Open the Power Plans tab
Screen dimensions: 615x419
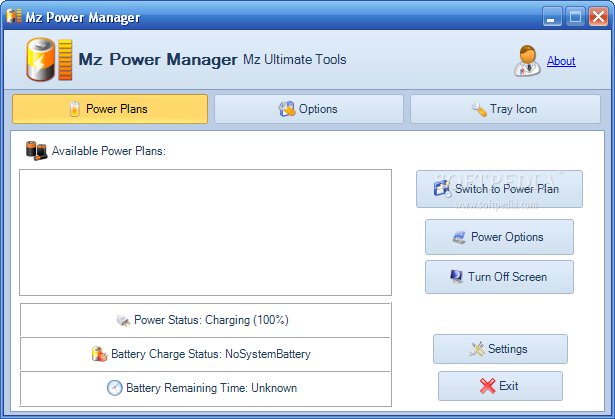click(110, 109)
